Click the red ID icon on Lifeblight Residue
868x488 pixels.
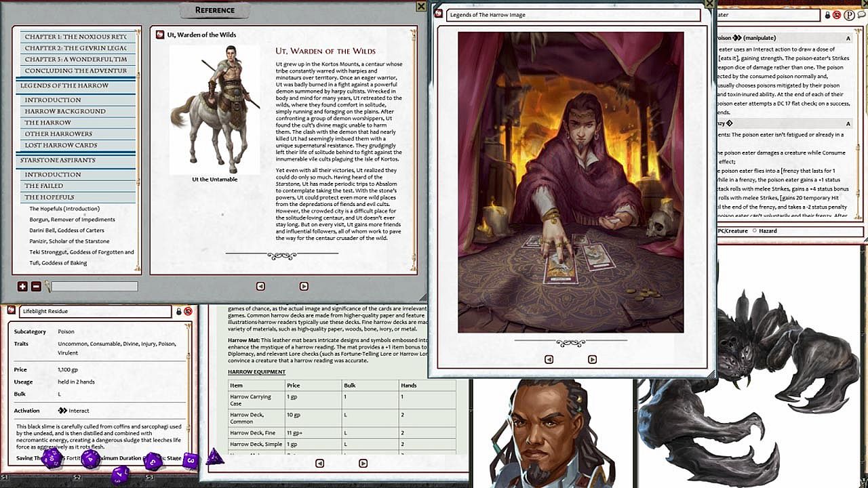point(188,311)
